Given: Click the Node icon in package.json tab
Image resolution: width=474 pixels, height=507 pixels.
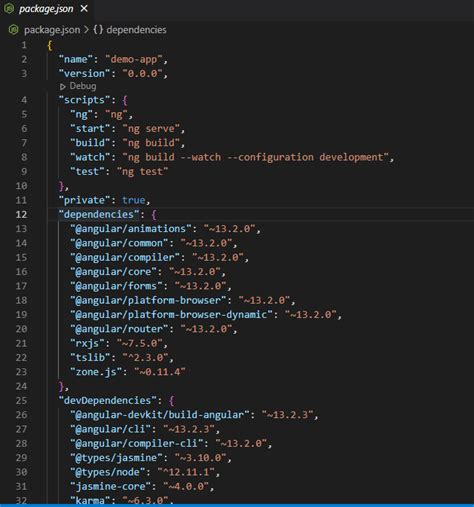Looking at the screenshot, I should [9, 8].
